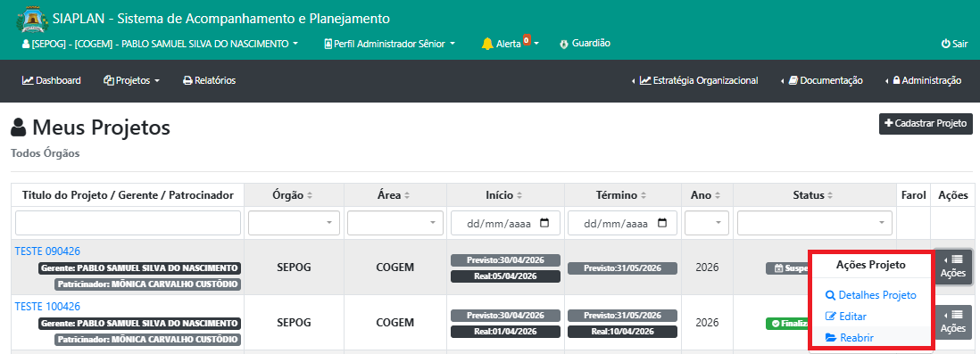Open the Perfil Administrador Sênior dropdown
The image size is (980, 354).
390,44
